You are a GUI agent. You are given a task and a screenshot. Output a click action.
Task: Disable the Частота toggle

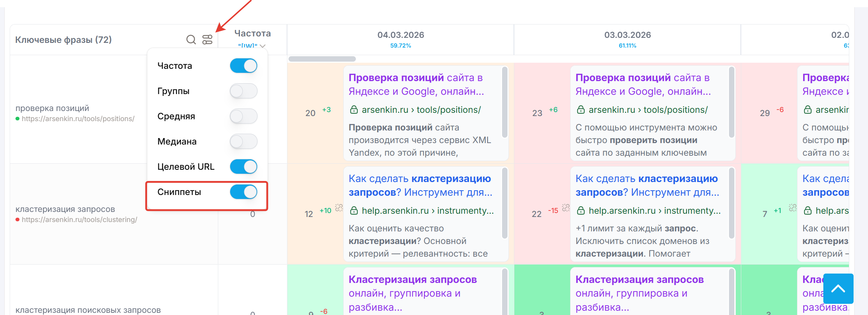coord(243,66)
